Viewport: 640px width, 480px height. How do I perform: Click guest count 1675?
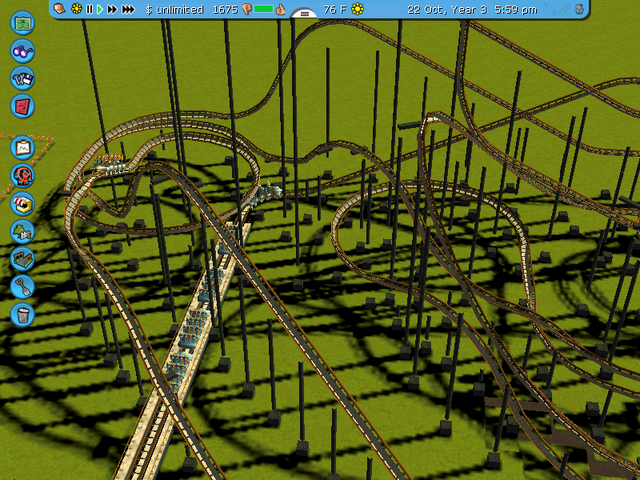click(225, 9)
